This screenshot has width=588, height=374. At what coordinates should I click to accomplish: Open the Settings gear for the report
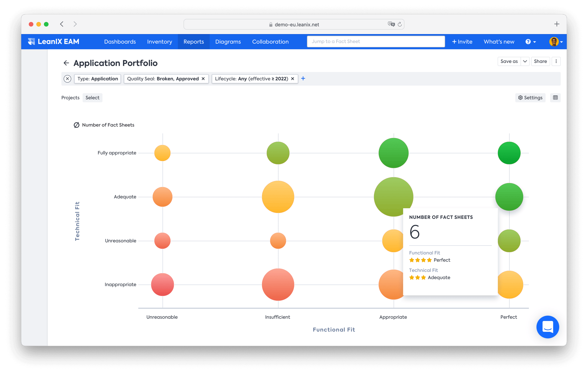click(x=530, y=97)
